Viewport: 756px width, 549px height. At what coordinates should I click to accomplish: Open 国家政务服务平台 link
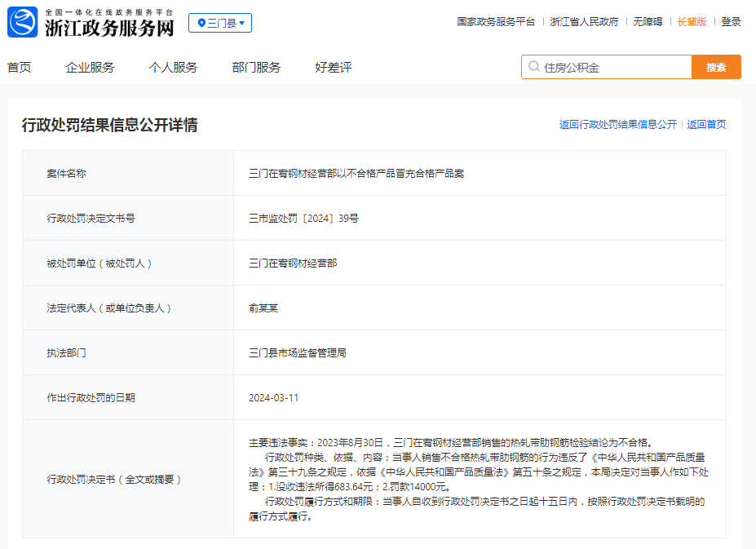tap(496, 22)
